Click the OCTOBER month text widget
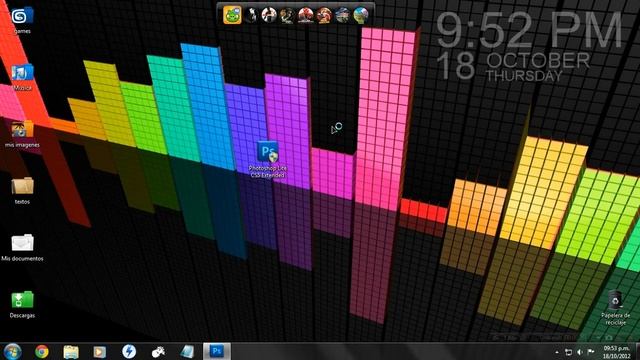This screenshot has height=360, width=640. (x=538, y=60)
